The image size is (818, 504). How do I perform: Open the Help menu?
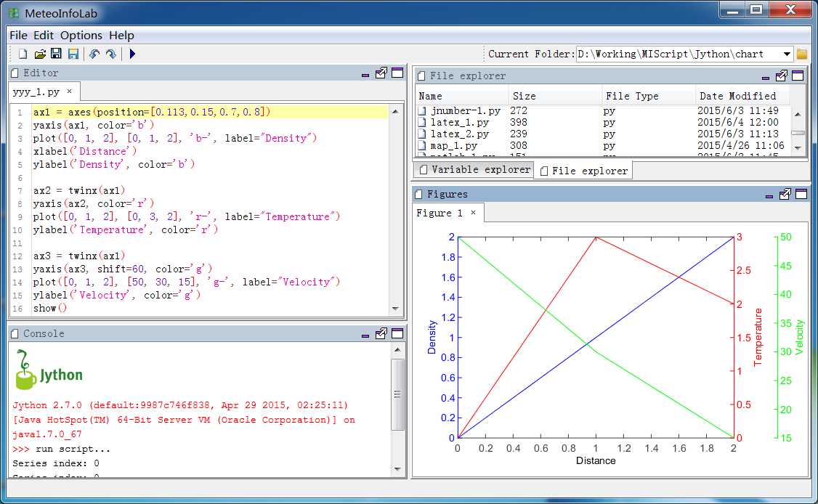click(121, 36)
